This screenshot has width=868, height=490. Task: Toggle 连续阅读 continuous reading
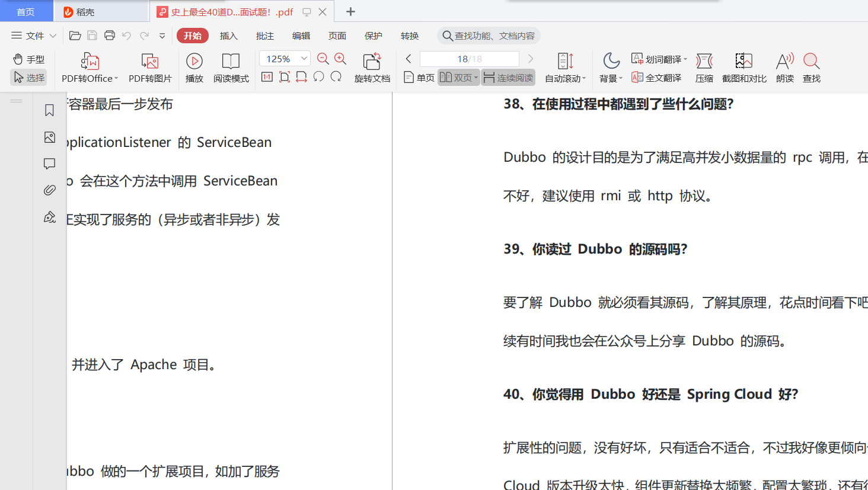tap(508, 78)
